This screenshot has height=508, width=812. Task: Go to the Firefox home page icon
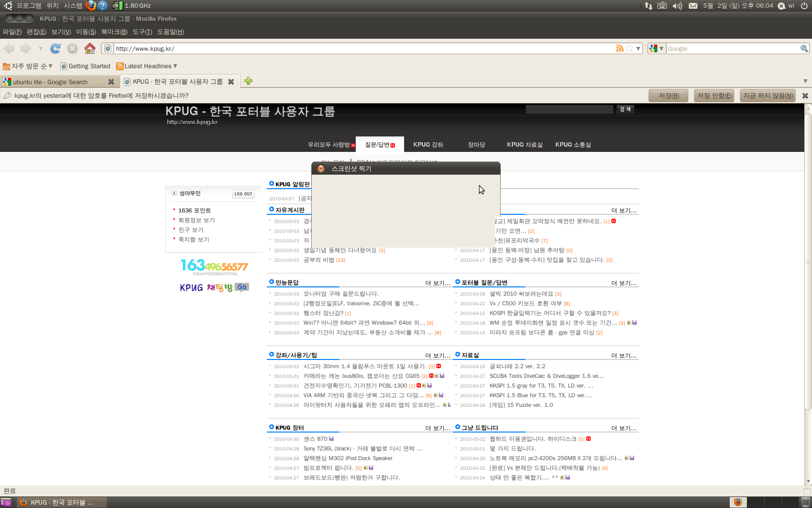89,48
